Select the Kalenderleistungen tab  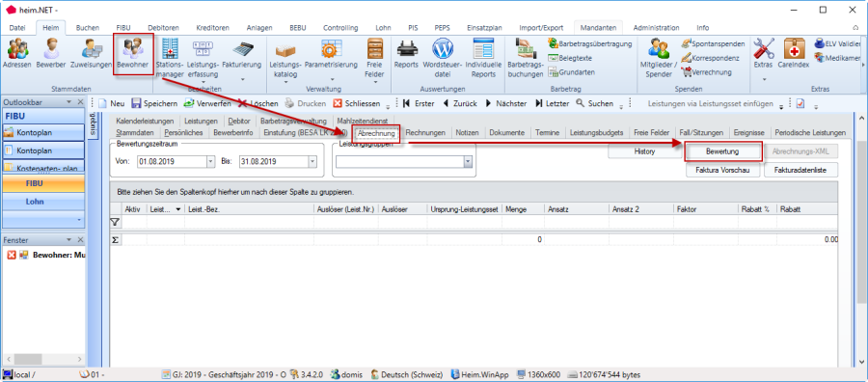[145, 121]
